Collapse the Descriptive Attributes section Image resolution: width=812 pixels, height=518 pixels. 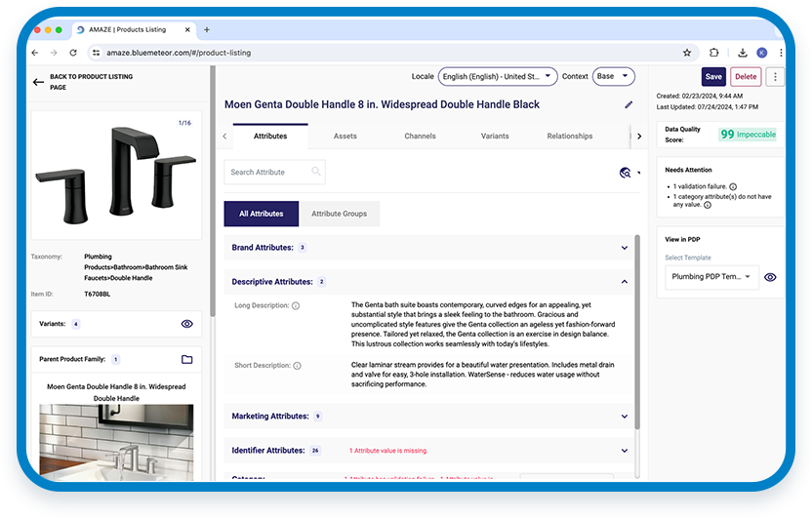[x=625, y=282]
